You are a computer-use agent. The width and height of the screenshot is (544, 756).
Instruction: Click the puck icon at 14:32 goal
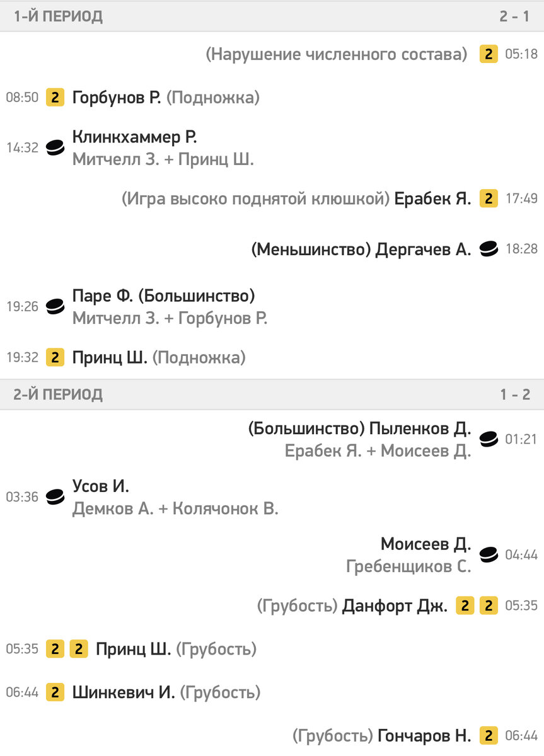pyautogui.click(x=55, y=148)
